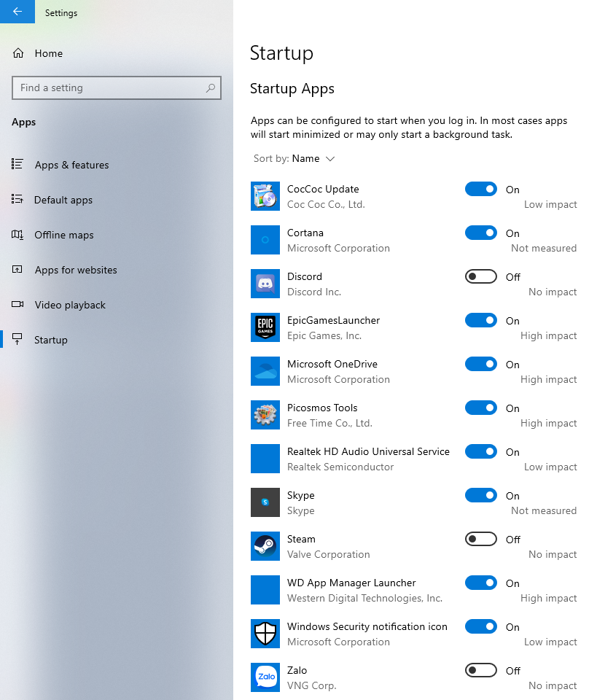589x700 pixels.
Task: Turn on Steam startup toggle
Action: [x=481, y=540]
